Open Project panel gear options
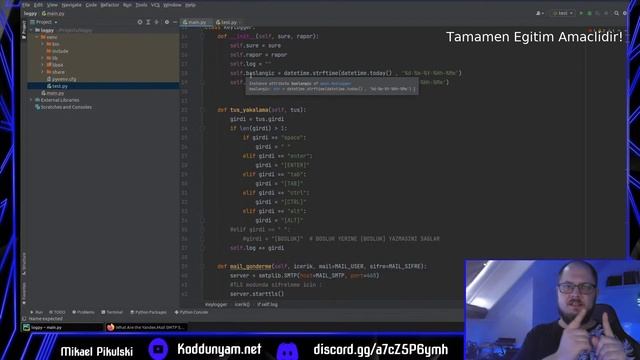 pos(167,22)
